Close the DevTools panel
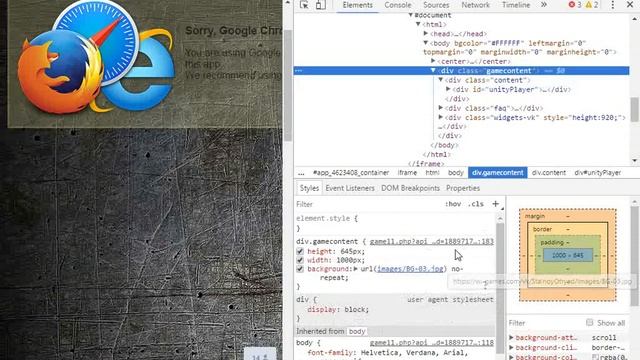 tap(630, 5)
